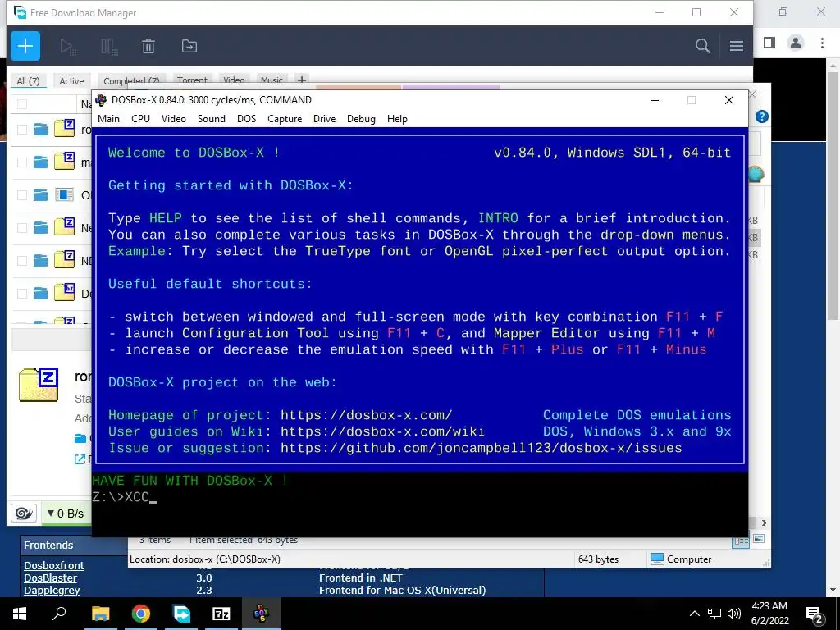The image size is (840, 630).
Task: Open the Help menu in DOSBox-X
Action: pyautogui.click(x=397, y=119)
